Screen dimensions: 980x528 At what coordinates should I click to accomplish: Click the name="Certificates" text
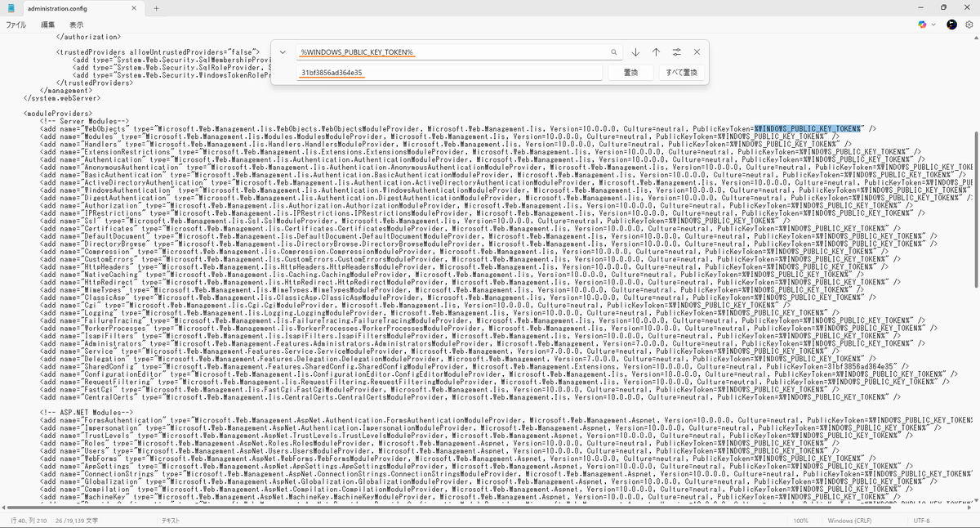click(x=99, y=227)
